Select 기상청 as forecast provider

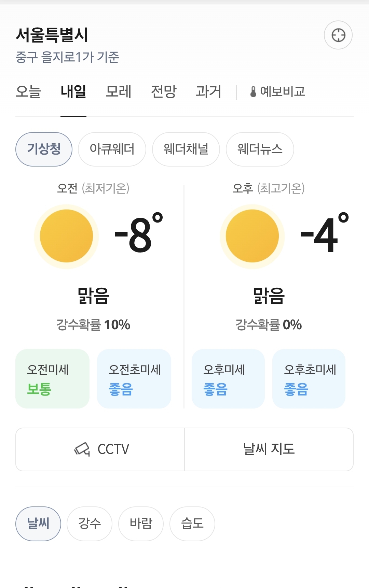(44, 149)
